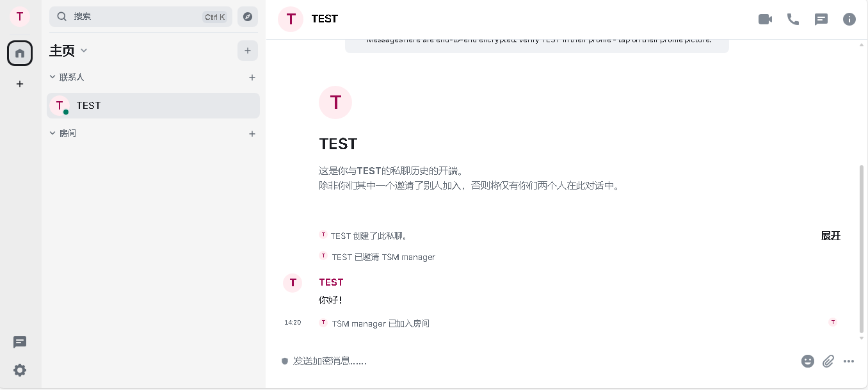Start a voice call with TEST
Viewport: 868px width, 390px height.
pyautogui.click(x=793, y=19)
